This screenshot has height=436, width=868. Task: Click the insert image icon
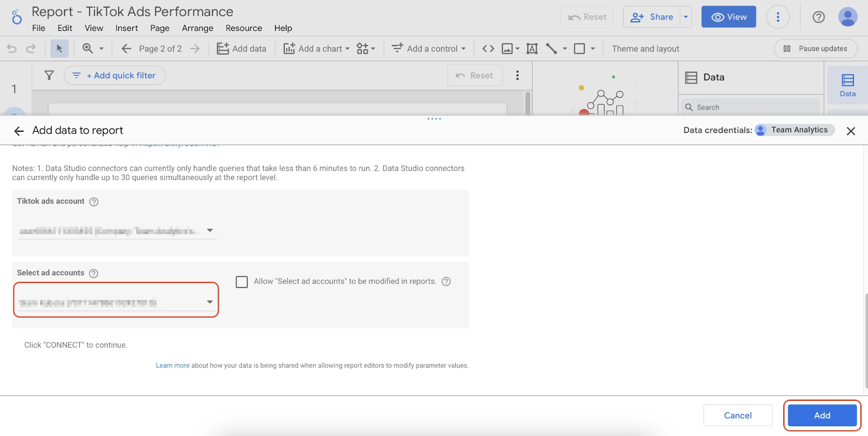pyautogui.click(x=507, y=49)
